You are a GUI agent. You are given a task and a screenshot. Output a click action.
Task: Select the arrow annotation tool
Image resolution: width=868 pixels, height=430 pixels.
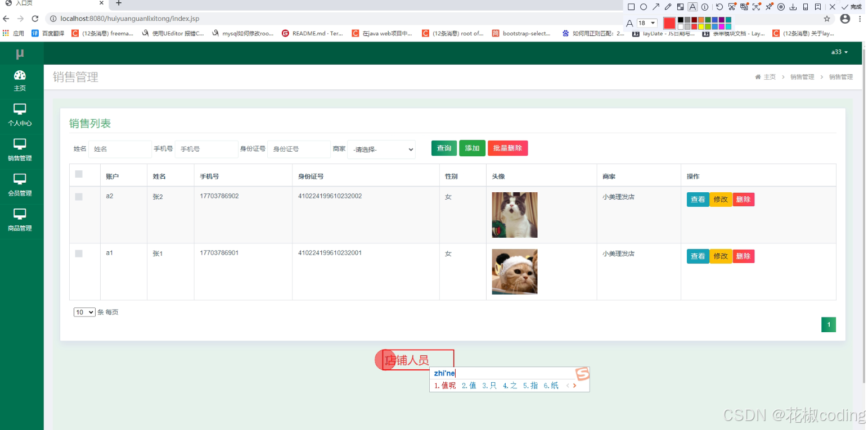(x=656, y=6)
